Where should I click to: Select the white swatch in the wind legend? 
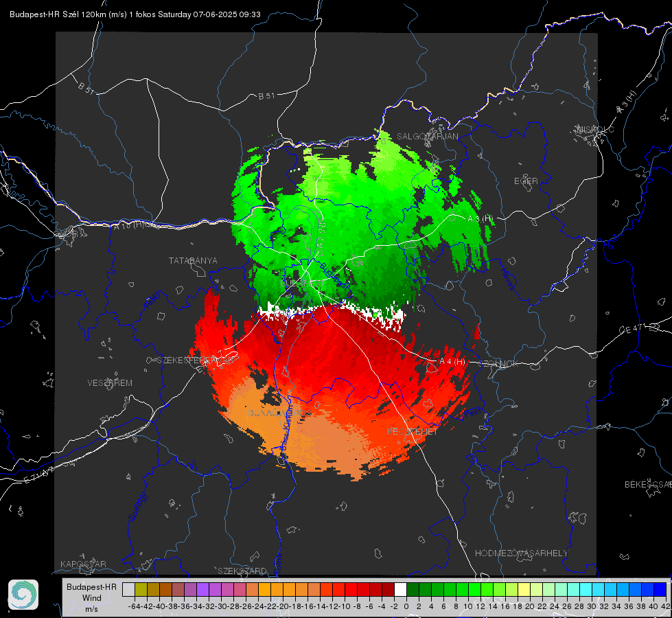[400, 589]
